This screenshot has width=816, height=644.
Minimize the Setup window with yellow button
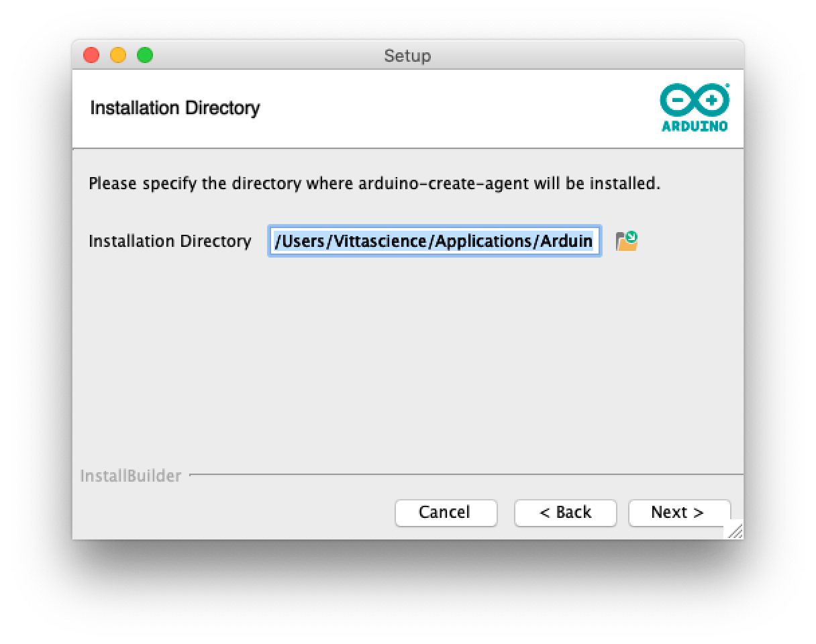click(x=118, y=56)
